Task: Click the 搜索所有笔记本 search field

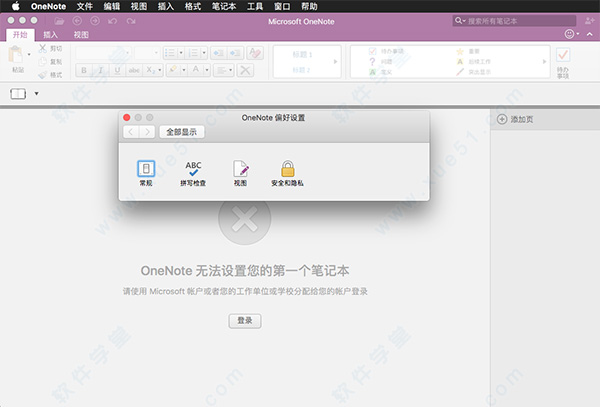Action: pos(514,21)
